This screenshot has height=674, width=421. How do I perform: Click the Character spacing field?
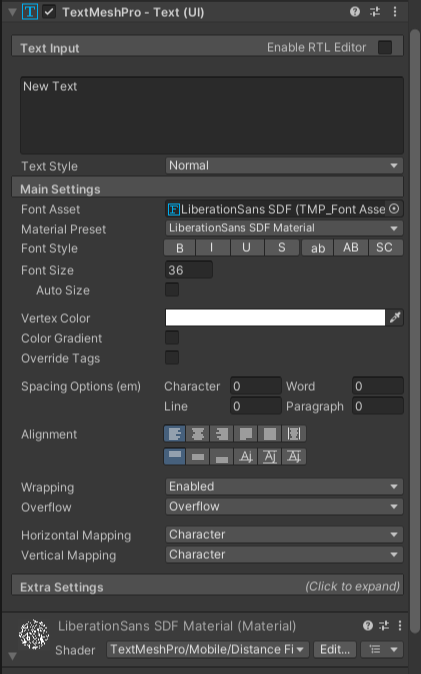(256, 386)
